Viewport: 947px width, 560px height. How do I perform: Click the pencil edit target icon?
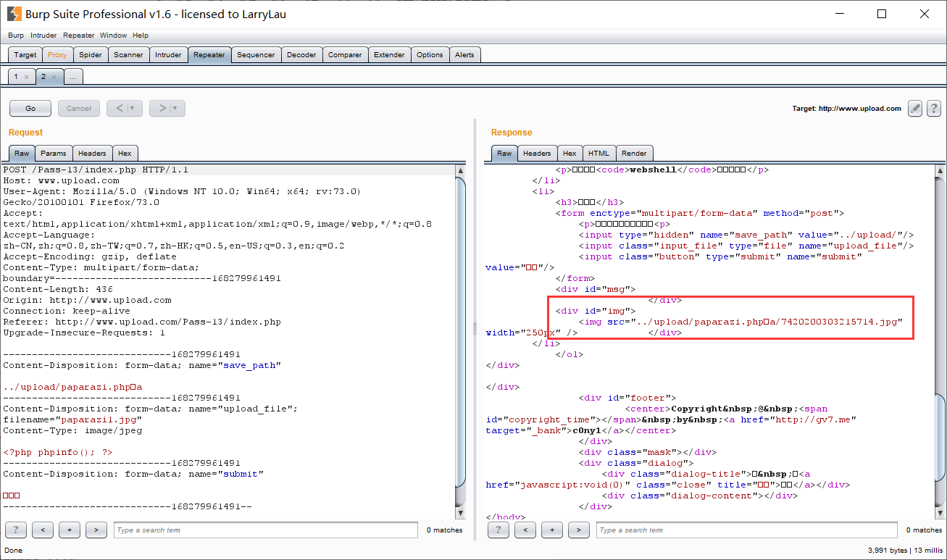tap(915, 109)
